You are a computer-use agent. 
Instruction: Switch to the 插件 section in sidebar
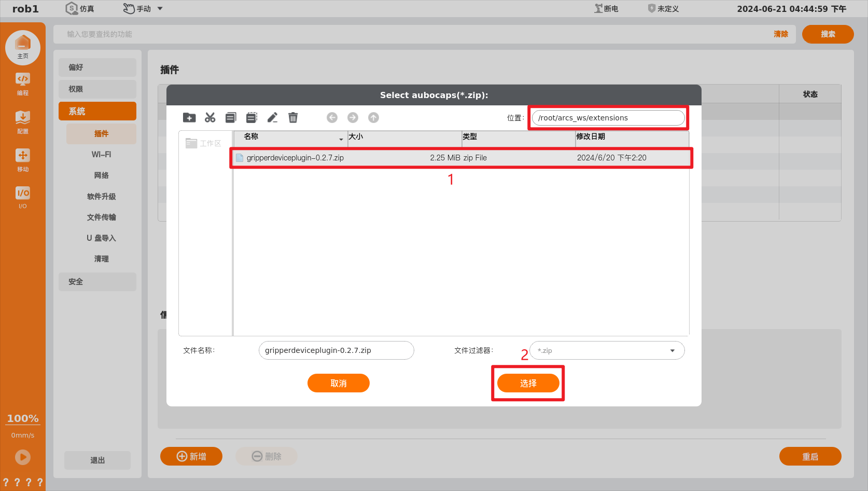click(x=101, y=133)
